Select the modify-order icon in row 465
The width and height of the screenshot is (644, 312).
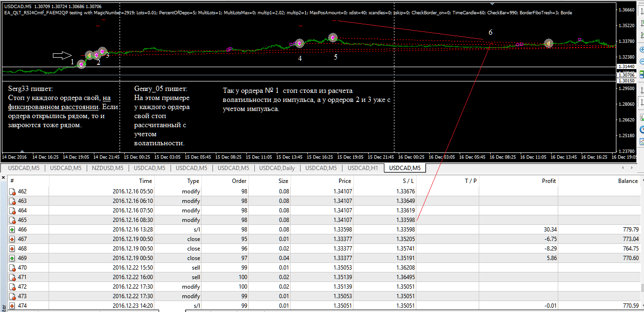click(x=12, y=220)
